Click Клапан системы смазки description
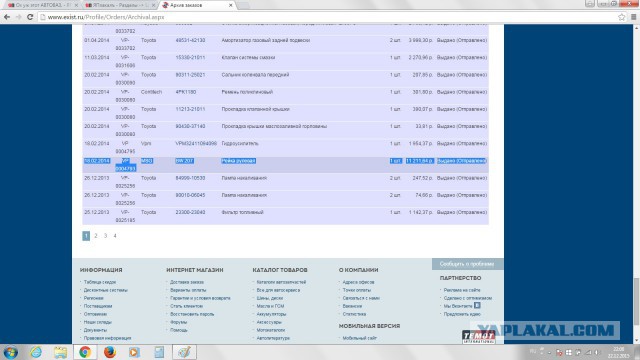 [248, 58]
